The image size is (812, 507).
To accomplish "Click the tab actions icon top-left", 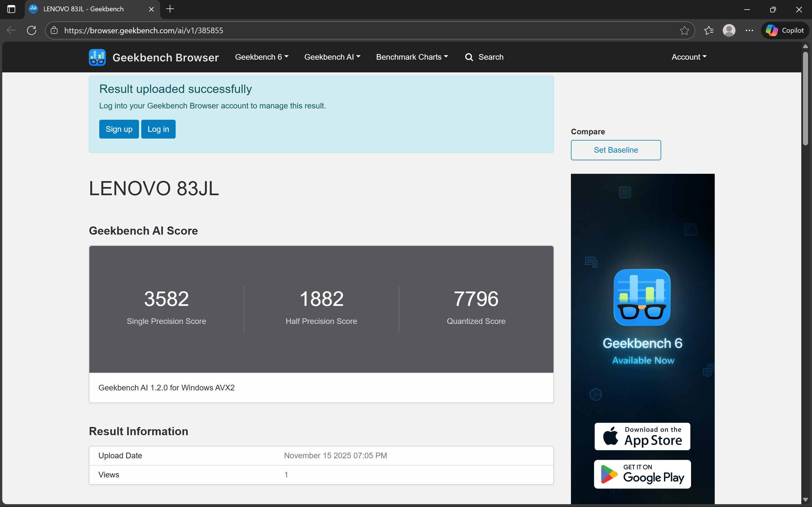I will pyautogui.click(x=11, y=9).
